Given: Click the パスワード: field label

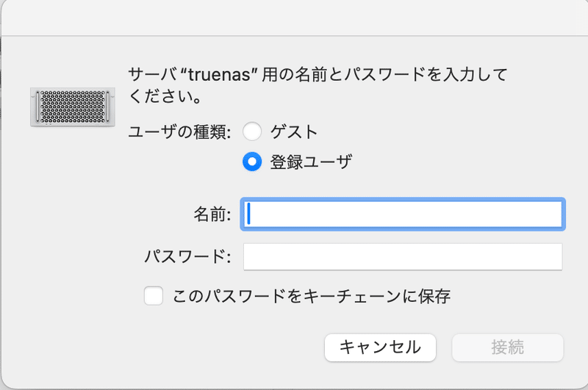Looking at the screenshot, I should pos(188,258).
